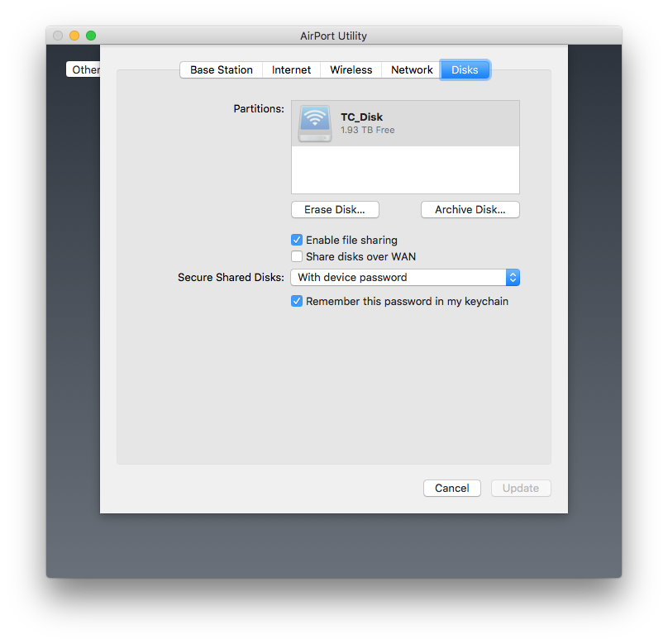
Task: Open the Internet tab
Action: pyautogui.click(x=291, y=69)
